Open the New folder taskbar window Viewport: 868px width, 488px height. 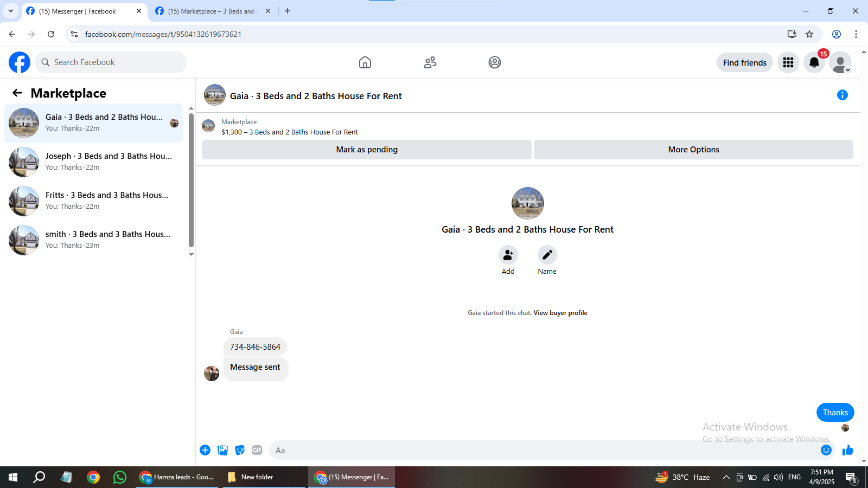click(x=264, y=477)
